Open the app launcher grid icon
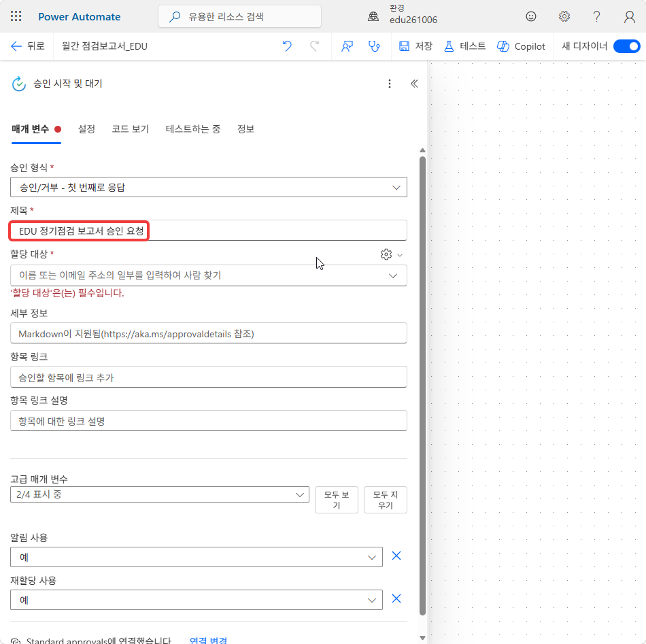This screenshot has width=646, height=644. click(x=16, y=16)
